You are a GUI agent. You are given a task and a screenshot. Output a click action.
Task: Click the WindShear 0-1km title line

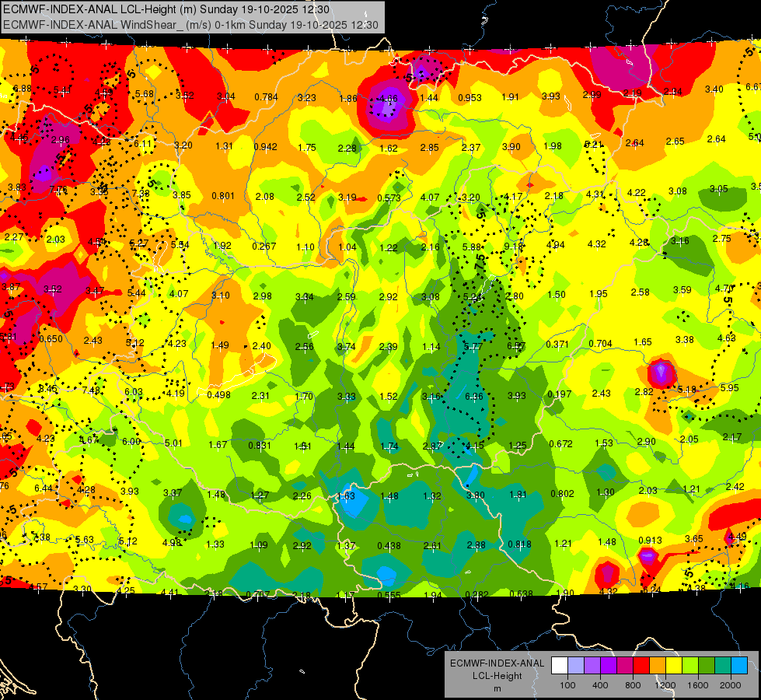coord(190,25)
